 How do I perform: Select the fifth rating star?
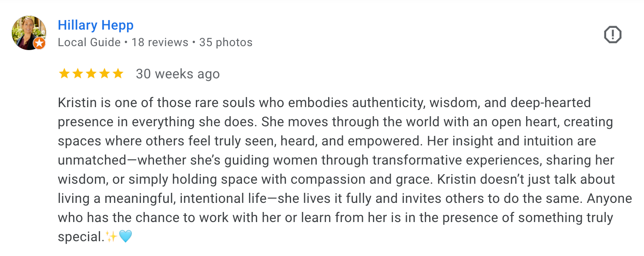pos(118,74)
